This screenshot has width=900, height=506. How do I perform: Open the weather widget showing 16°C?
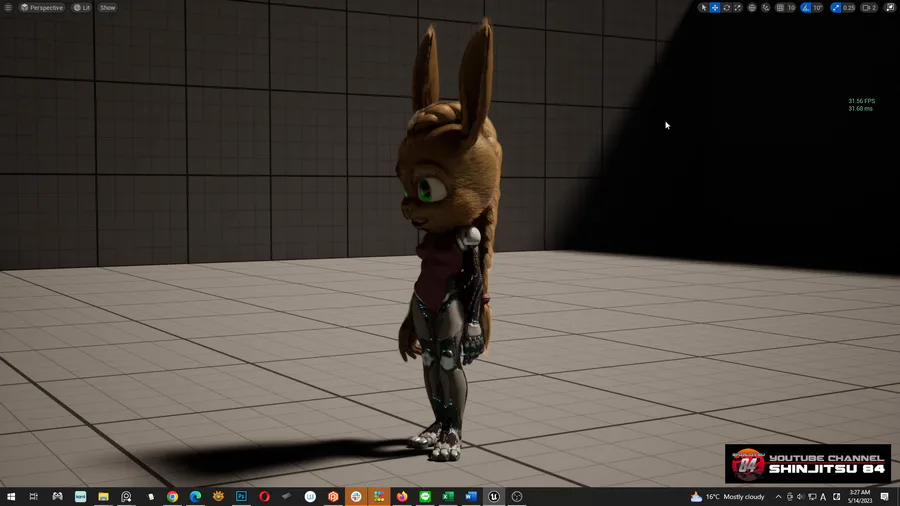click(x=728, y=497)
